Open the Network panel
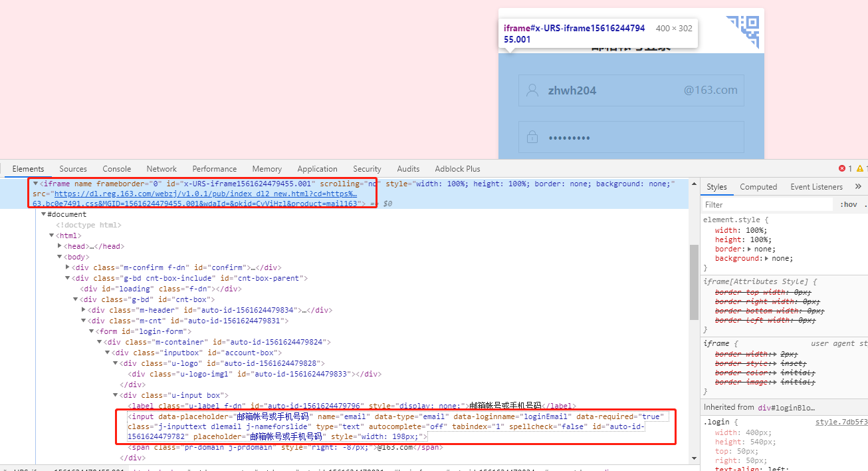The image size is (868, 471). (162, 168)
